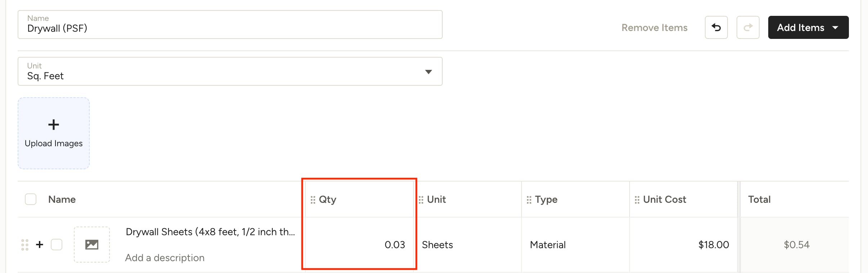Click Add a description field
Screen dimensions: 868x273
[165, 258]
